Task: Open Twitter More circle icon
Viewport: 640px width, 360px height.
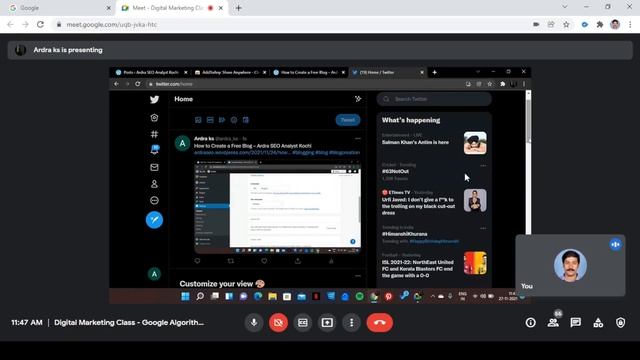Action: (x=154, y=200)
